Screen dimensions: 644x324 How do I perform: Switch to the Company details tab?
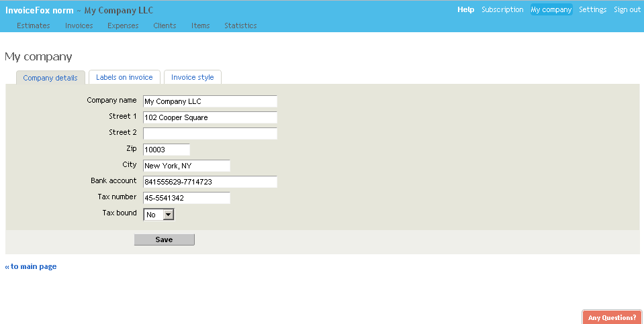click(x=50, y=78)
